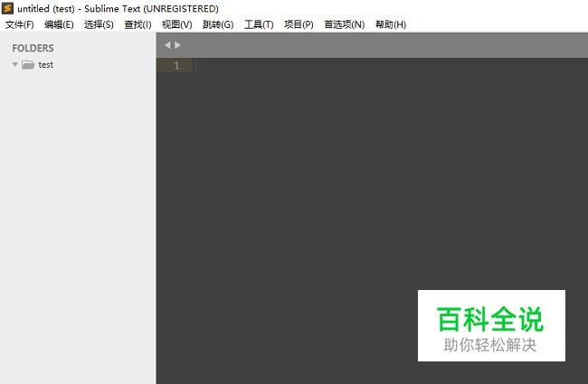The width and height of the screenshot is (588, 384).
Task: Open the 帮助(H) menu
Action: click(391, 24)
